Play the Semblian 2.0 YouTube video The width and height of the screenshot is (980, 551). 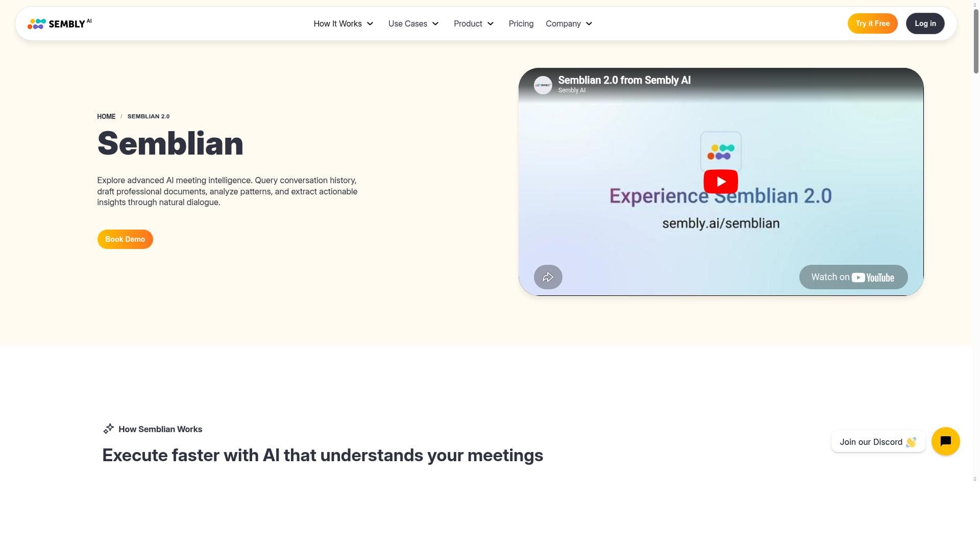721,182
